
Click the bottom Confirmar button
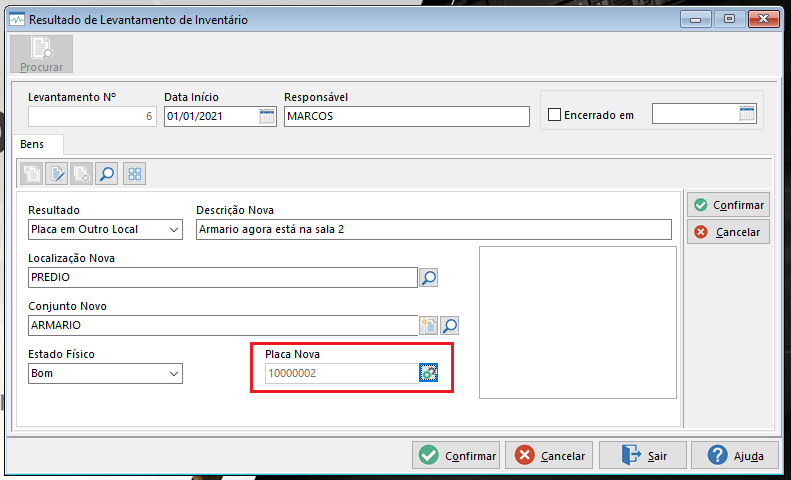tap(456, 456)
